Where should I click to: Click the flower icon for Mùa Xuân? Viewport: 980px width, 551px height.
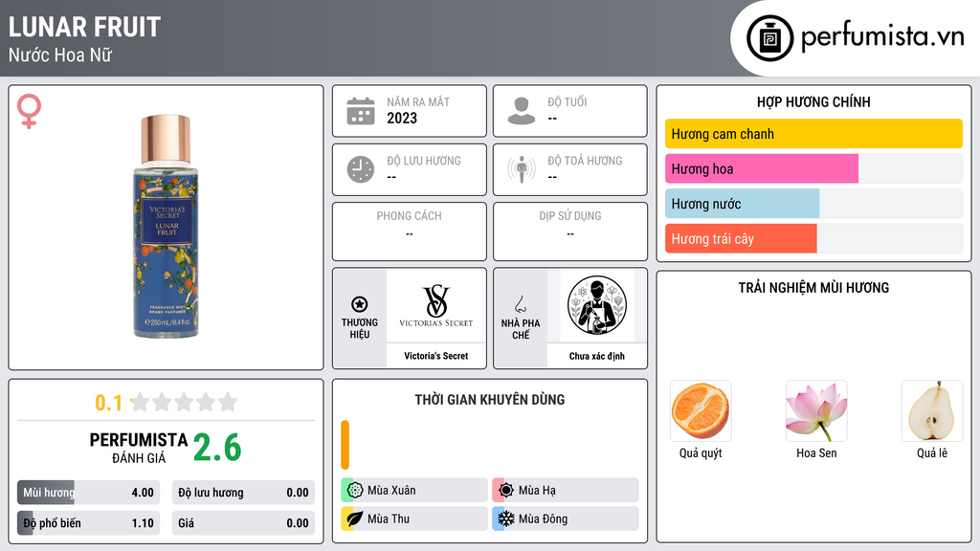point(355,491)
